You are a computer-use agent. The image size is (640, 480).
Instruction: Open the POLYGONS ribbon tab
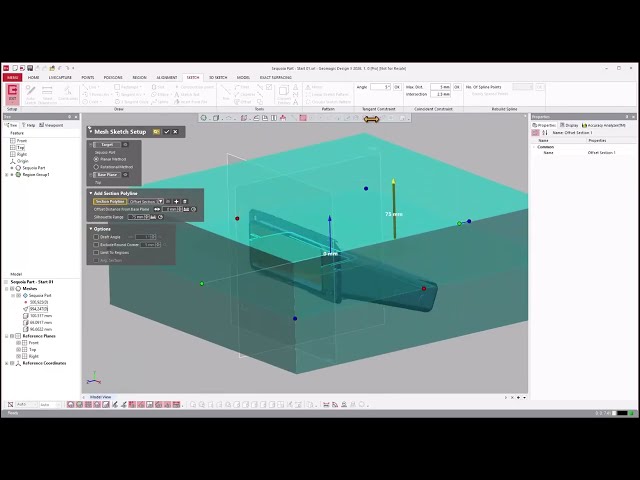point(113,77)
